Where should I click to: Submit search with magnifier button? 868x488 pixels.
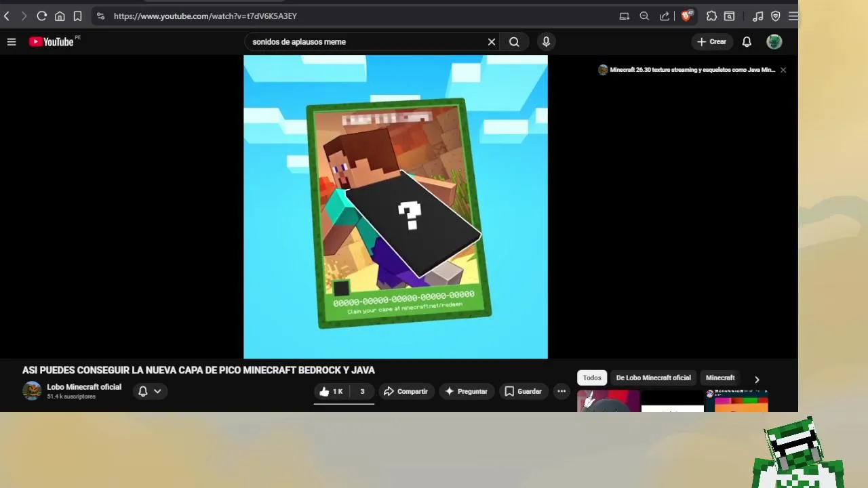[514, 42]
